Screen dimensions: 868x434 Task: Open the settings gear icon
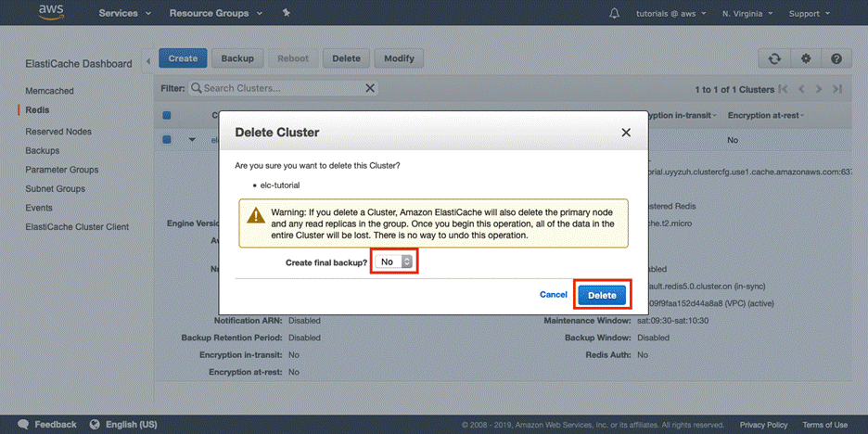[x=806, y=58]
